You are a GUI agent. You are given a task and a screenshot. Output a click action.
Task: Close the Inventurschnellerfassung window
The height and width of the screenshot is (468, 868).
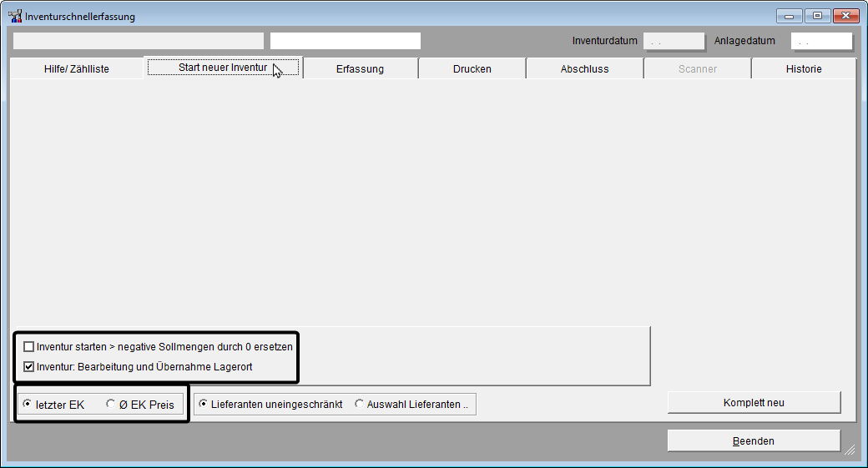click(845, 16)
